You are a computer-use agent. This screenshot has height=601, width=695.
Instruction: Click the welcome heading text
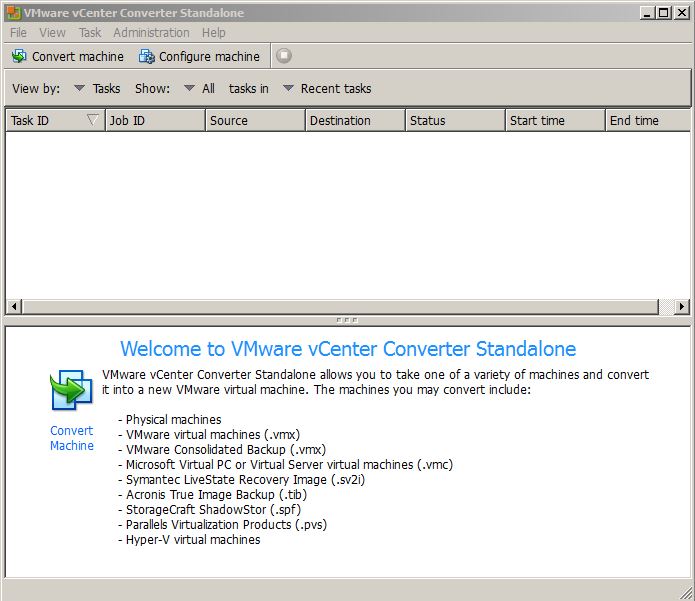pyautogui.click(x=348, y=349)
